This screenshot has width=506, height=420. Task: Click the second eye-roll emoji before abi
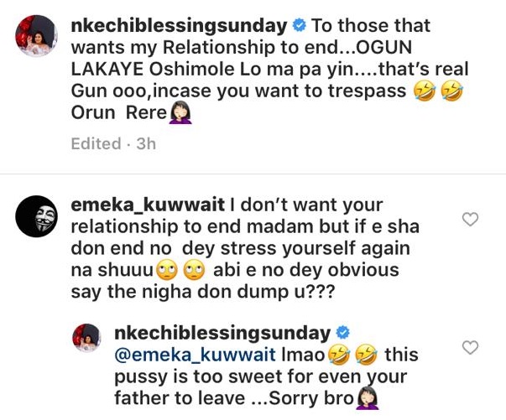click(x=194, y=270)
